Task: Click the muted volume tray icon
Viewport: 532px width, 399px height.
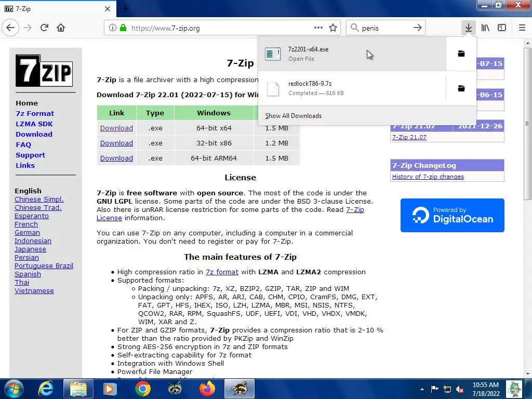Action: pyautogui.click(x=460, y=390)
